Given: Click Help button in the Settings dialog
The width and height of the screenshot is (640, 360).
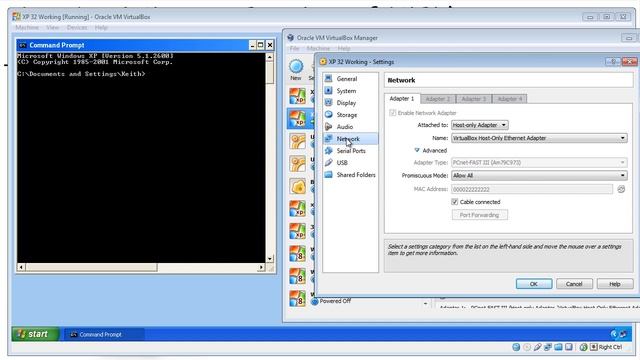Looking at the screenshot, I should [x=615, y=284].
